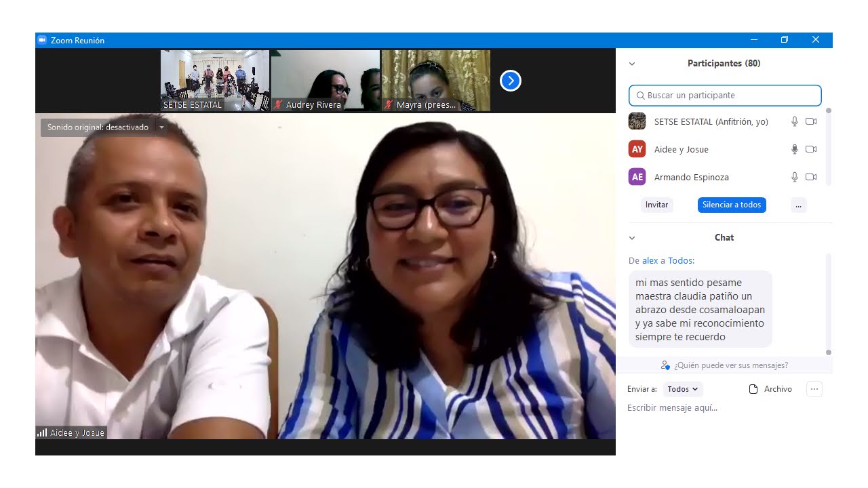Click the privacy shield person icon in chat
868x488 pixels.
[x=666, y=365]
